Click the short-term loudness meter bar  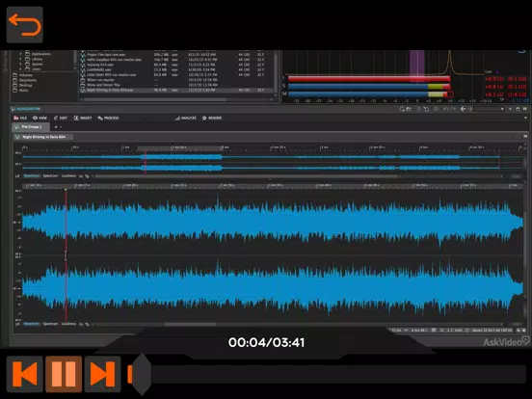click(369, 87)
